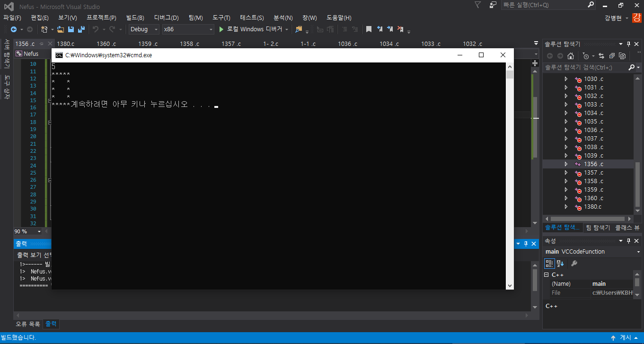Click the Save All icon

pos(81,29)
